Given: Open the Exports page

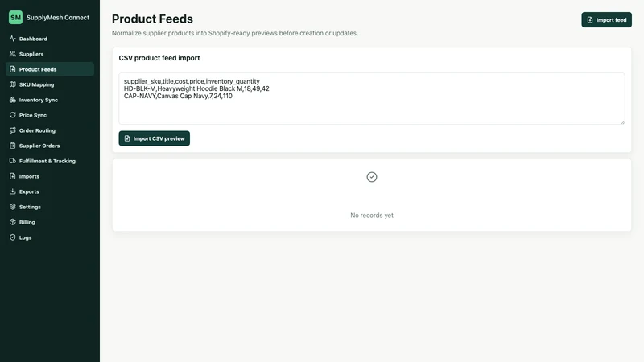Looking at the screenshot, I should (x=50, y=191).
